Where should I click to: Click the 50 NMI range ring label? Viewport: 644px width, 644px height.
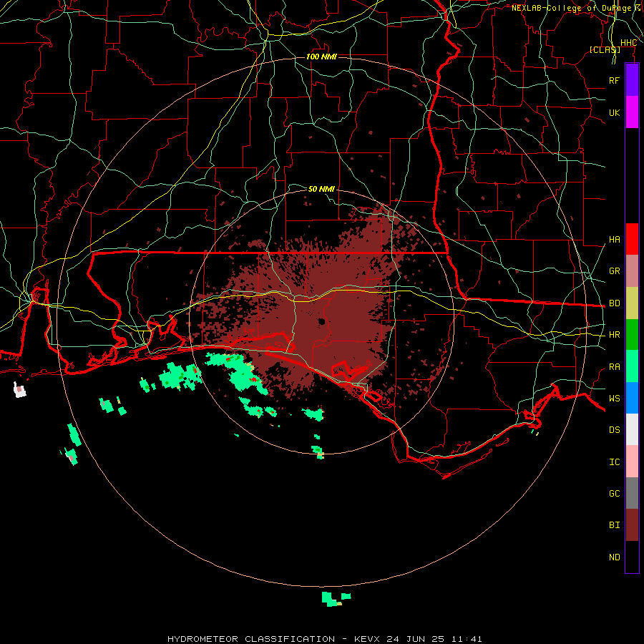[x=321, y=189]
